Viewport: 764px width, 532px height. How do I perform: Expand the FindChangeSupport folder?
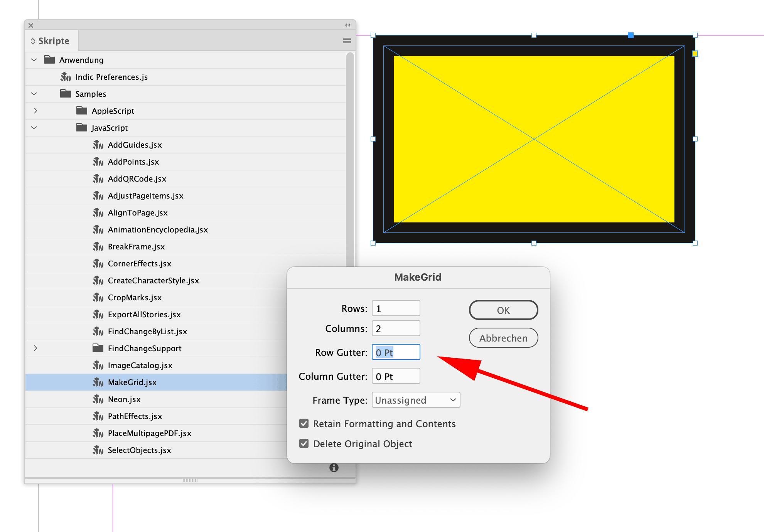pyautogui.click(x=35, y=348)
